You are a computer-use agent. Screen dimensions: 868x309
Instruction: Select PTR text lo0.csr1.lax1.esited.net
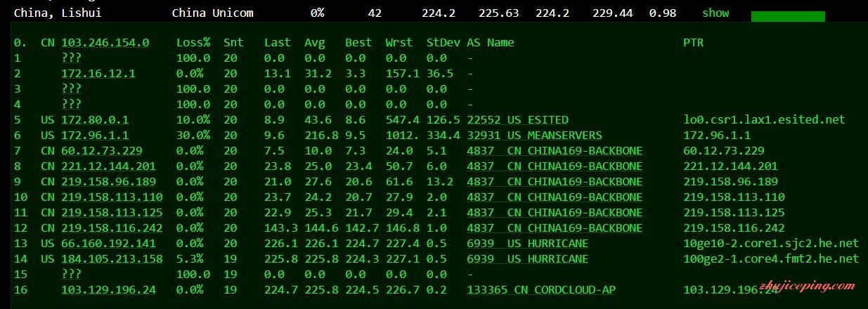(x=764, y=120)
